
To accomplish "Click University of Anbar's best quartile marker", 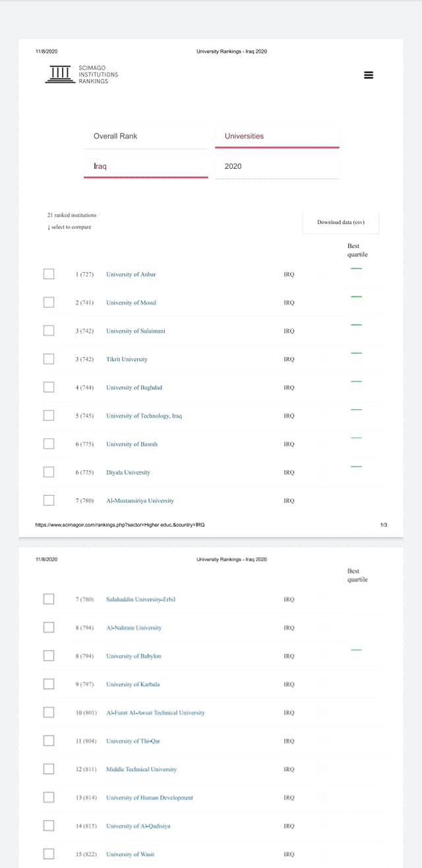I will (x=356, y=268).
